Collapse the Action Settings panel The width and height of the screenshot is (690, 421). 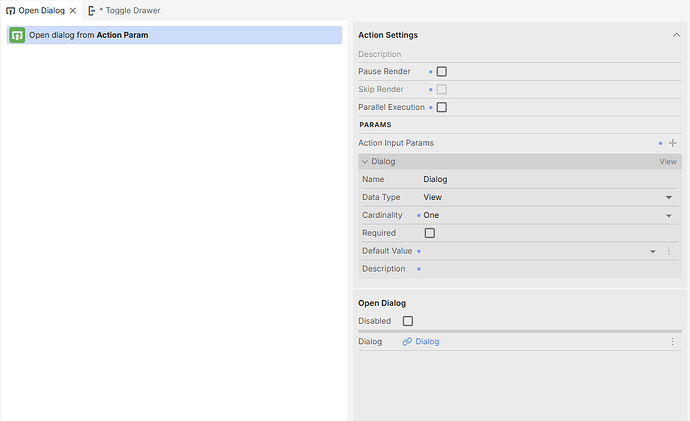(x=675, y=35)
